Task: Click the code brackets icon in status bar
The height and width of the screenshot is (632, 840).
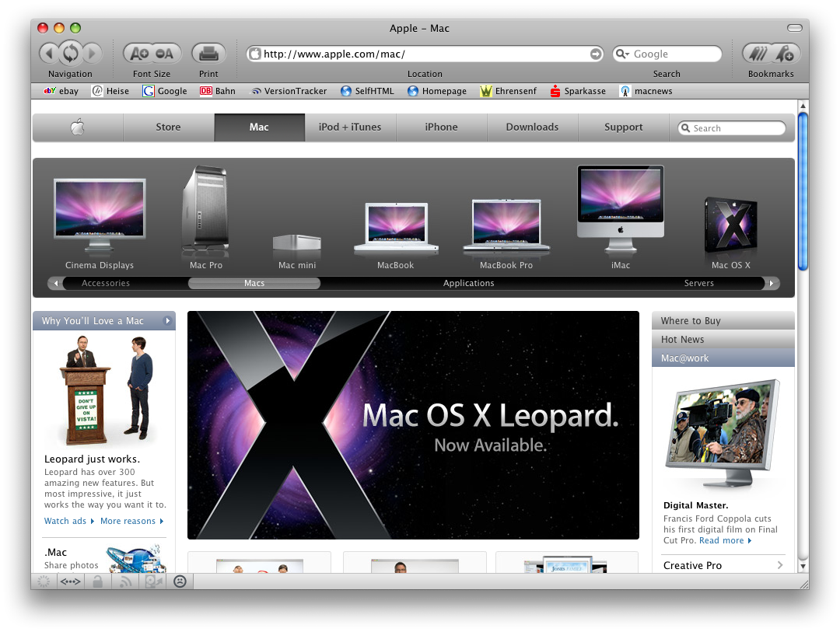Action: point(70,581)
